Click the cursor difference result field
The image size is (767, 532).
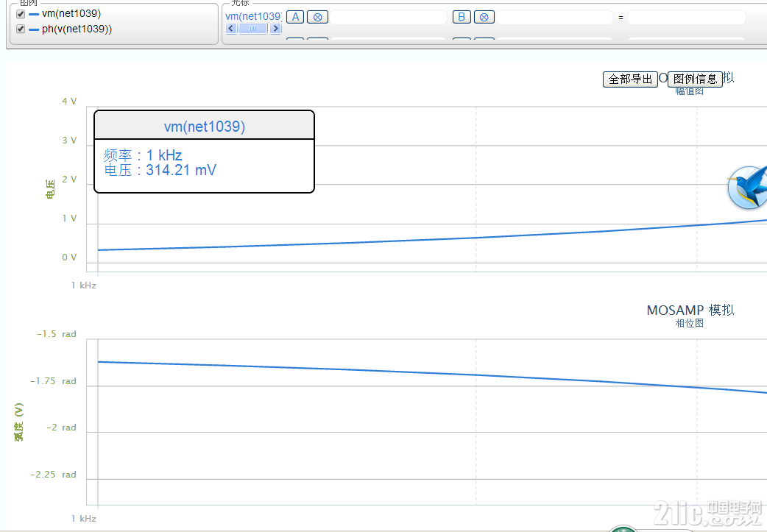686,17
